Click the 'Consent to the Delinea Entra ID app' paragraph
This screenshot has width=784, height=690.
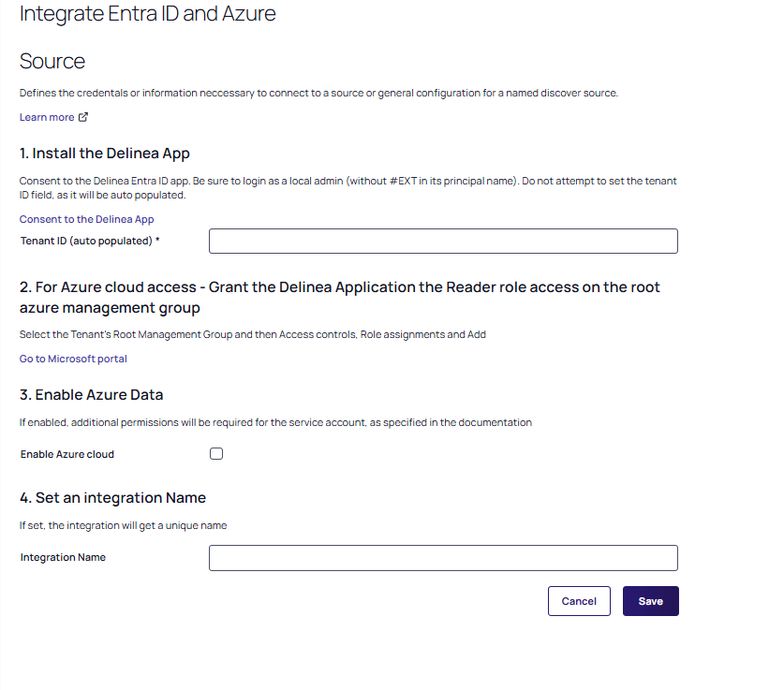click(x=348, y=188)
